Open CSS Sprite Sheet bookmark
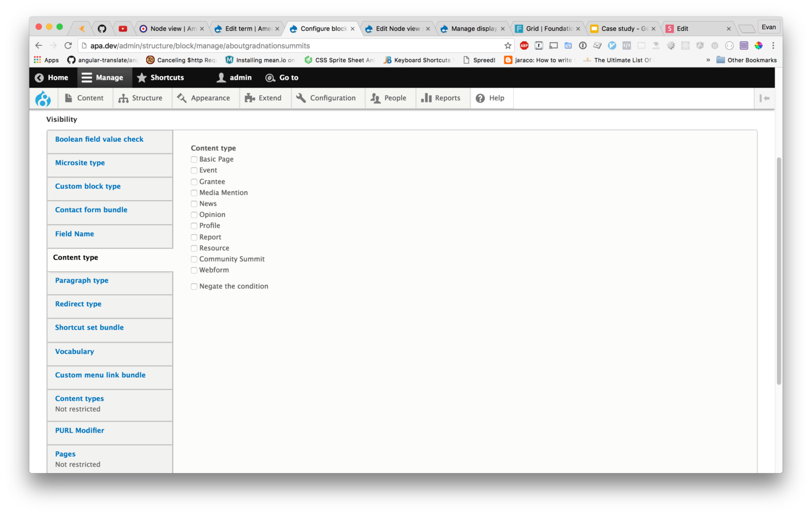The width and height of the screenshot is (812, 515). (339, 60)
